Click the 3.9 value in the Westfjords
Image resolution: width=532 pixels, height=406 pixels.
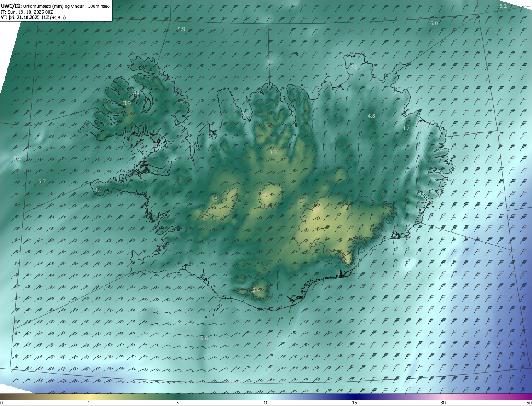[x=127, y=103]
